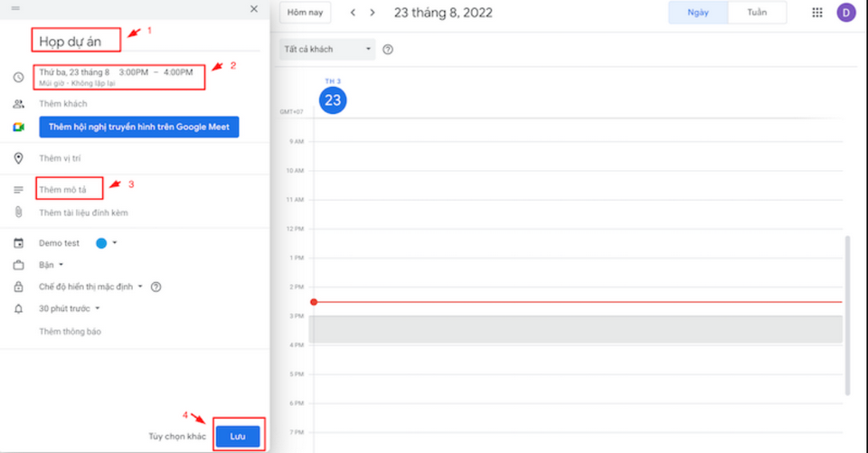Open '30 phút trước' notification dropdown

(70, 308)
